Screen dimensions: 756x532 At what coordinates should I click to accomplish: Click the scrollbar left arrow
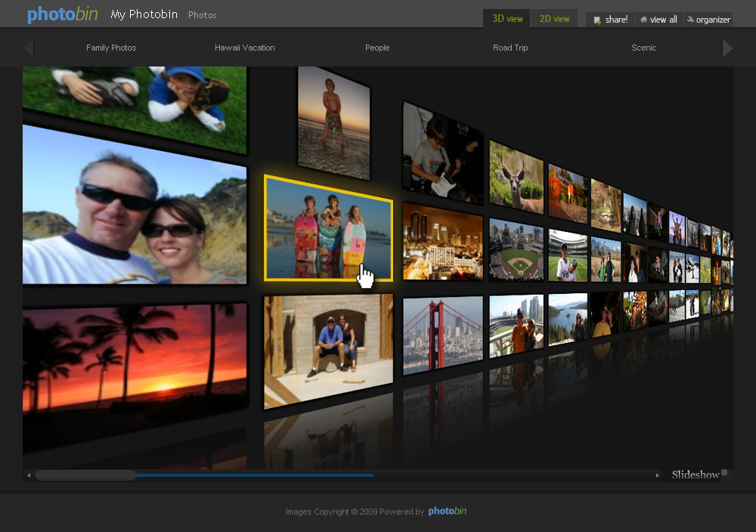point(29,475)
